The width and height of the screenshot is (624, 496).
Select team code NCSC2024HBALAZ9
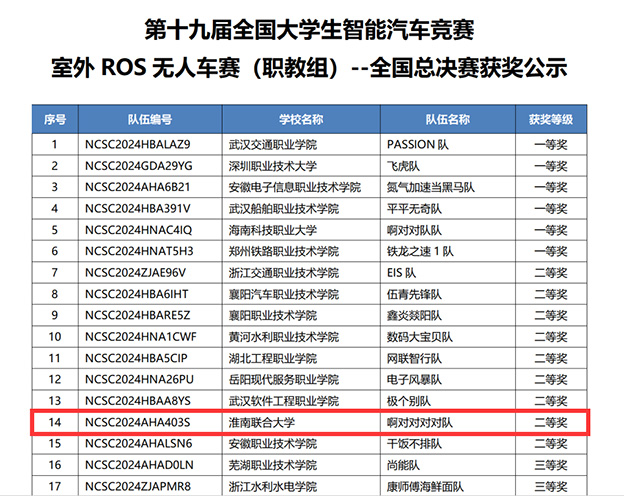click(x=138, y=143)
